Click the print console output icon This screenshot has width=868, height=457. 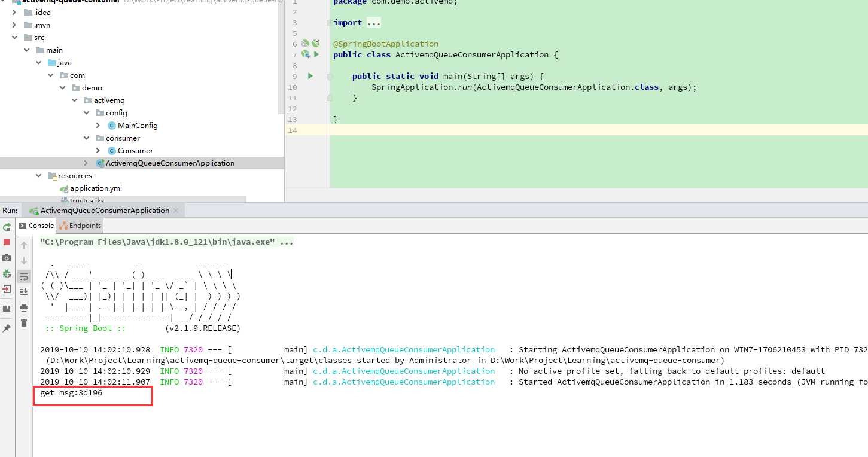pyautogui.click(x=24, y=307)
